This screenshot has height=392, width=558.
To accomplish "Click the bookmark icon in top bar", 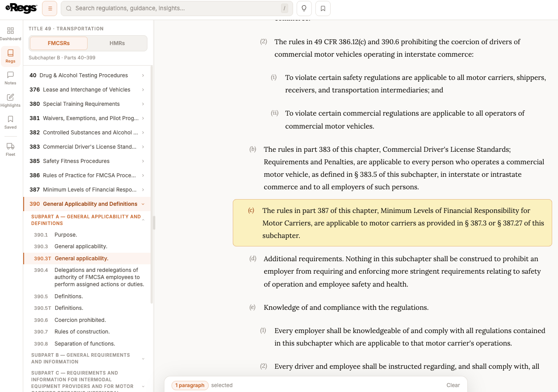I will tap(323, 8).
